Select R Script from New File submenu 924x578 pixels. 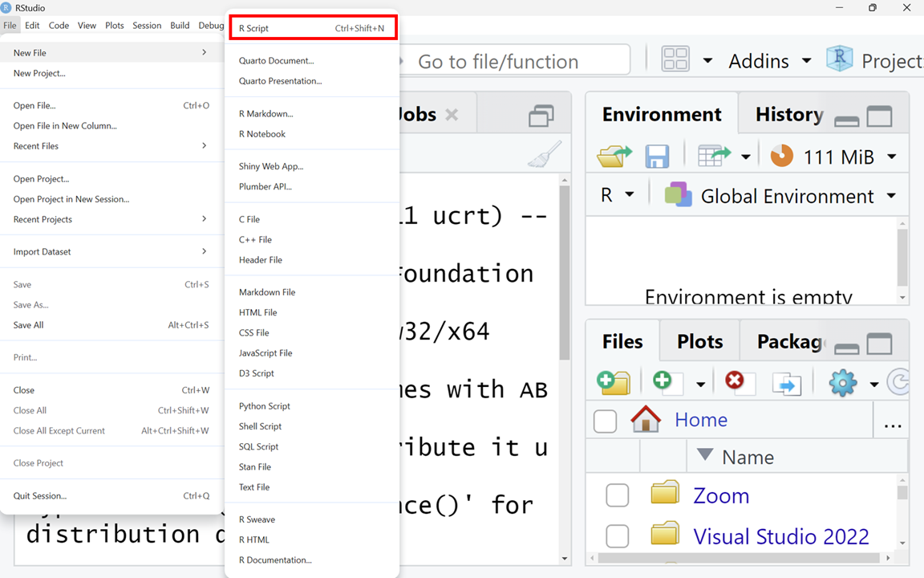pyautogui.click(x=311, y=28)
